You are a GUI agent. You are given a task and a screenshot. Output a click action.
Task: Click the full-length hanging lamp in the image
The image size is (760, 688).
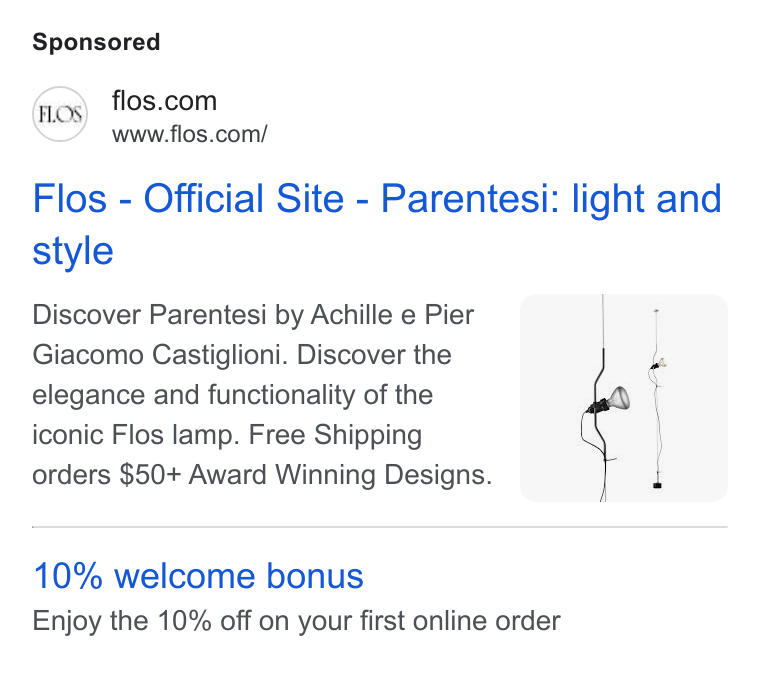[657, 398]
